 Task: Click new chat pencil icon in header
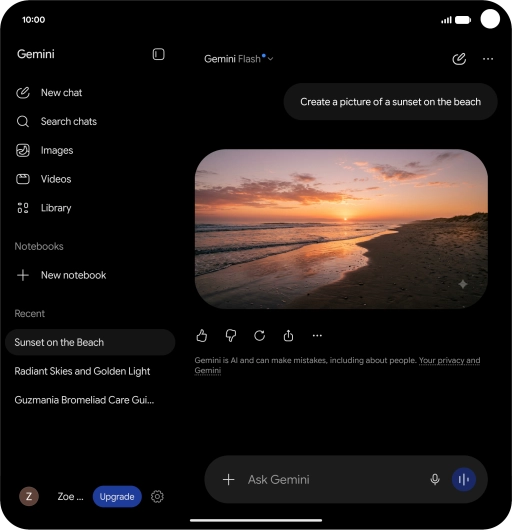coord(459,59)
